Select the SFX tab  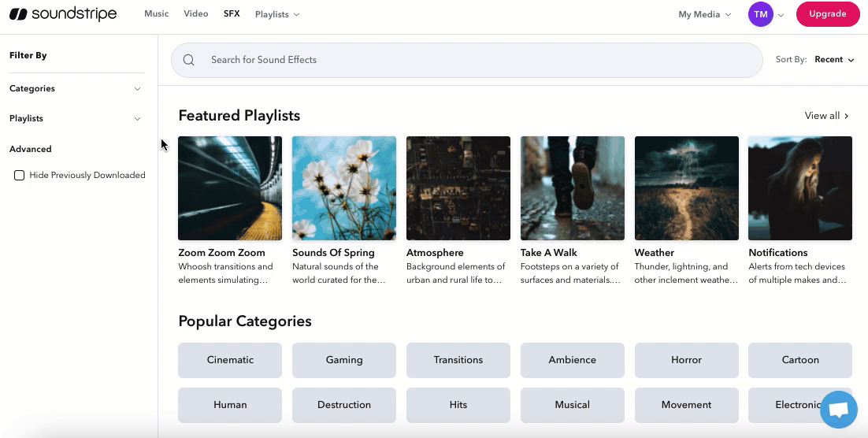click(232, 14)
